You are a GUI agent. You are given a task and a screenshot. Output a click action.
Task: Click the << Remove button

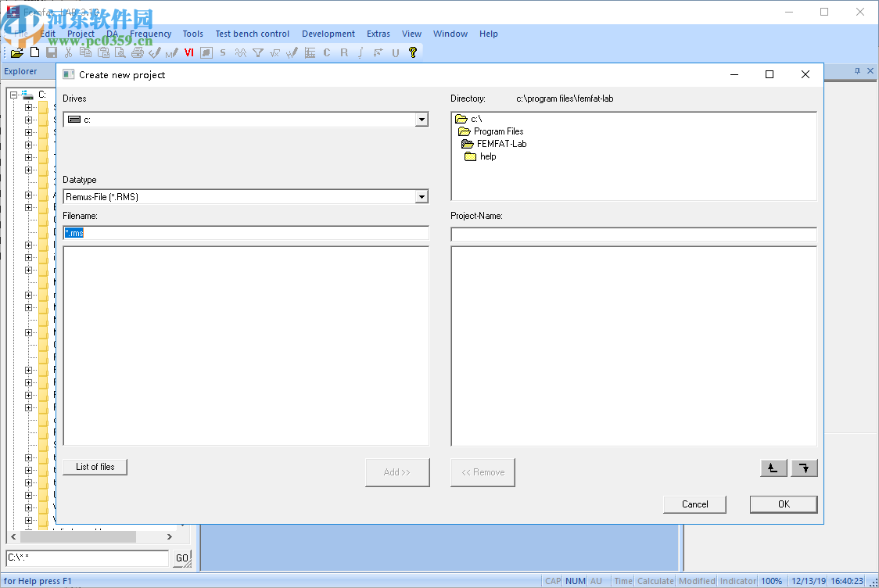483,472
